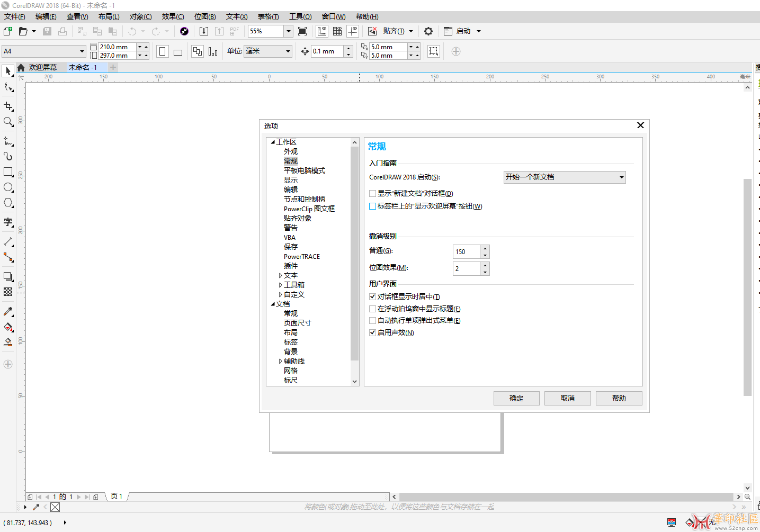Select the Text tool
Image resolution: width=760 pixels, height=532 pixels.
[8, 222]
